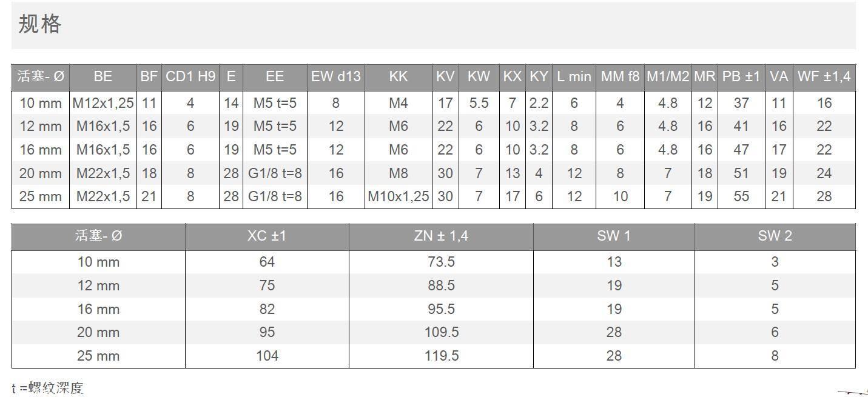Select the 104 value in XC column

pos(267,356)
